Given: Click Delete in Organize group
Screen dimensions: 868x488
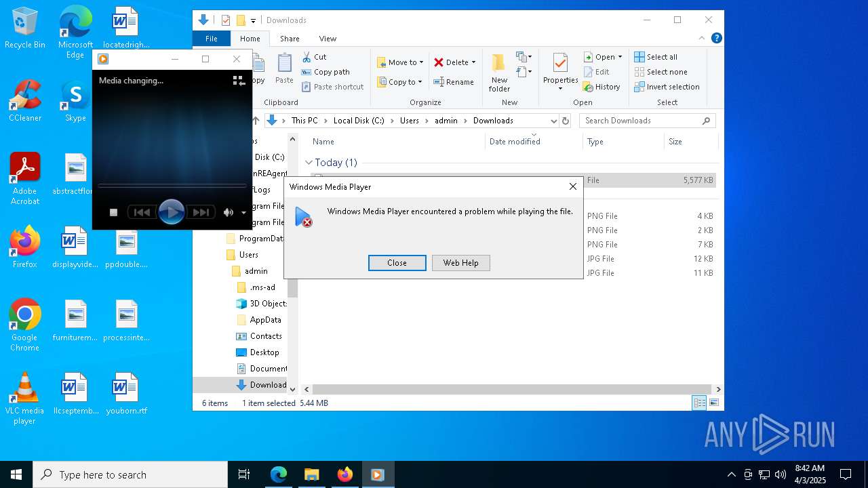Looking at the screenshot, I should tap(451, 62).
